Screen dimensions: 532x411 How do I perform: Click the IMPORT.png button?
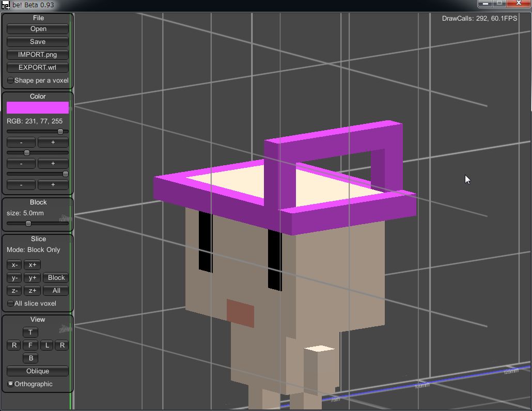tap(38, 55)
